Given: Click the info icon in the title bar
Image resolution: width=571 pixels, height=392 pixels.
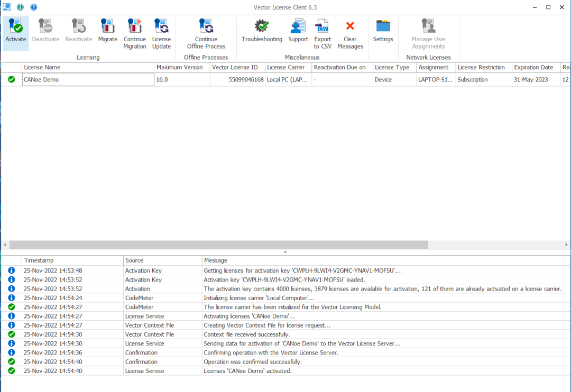Looking at the screenshot, I should coord(21,7).
